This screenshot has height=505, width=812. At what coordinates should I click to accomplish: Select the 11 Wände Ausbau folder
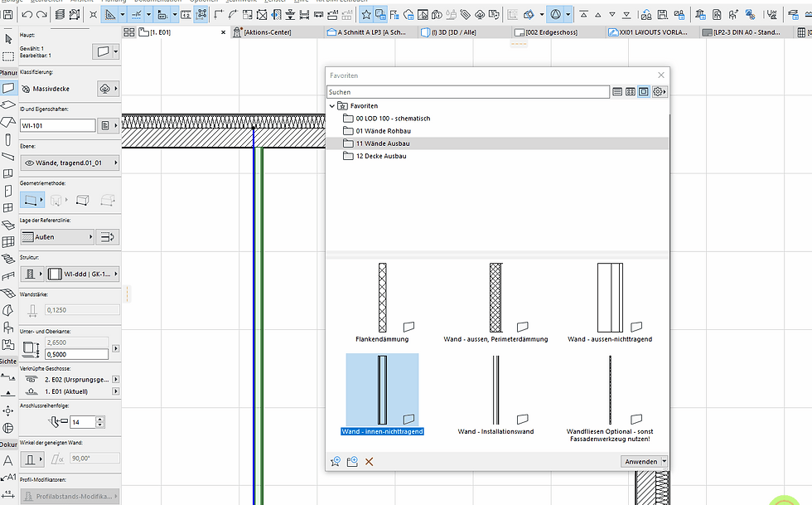point(497,143)
